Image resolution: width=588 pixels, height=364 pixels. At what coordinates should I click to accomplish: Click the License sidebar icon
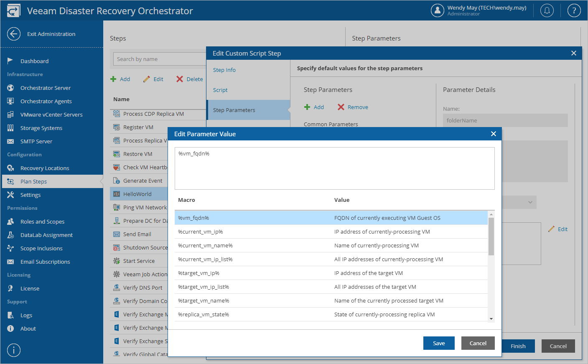click(10, 288)
